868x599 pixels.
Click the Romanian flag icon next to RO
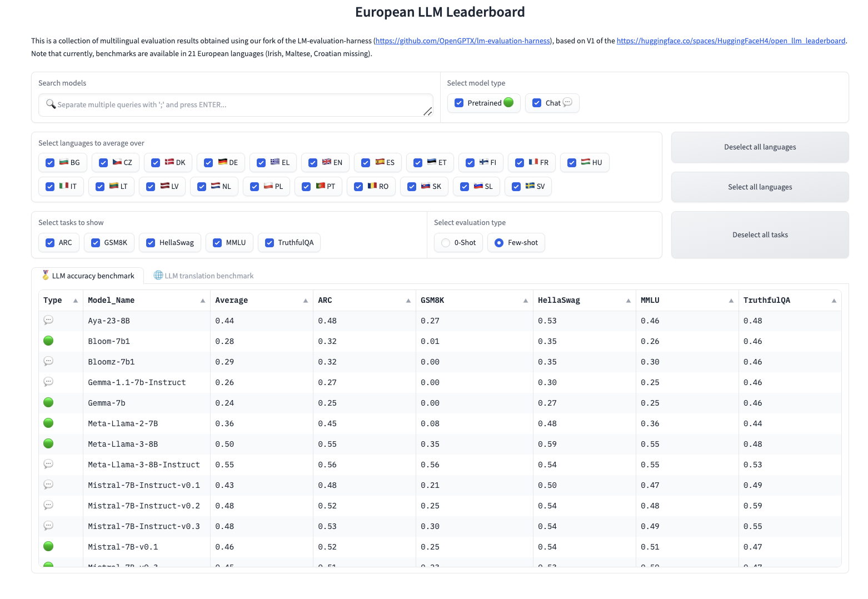click(x=372, y=186)
